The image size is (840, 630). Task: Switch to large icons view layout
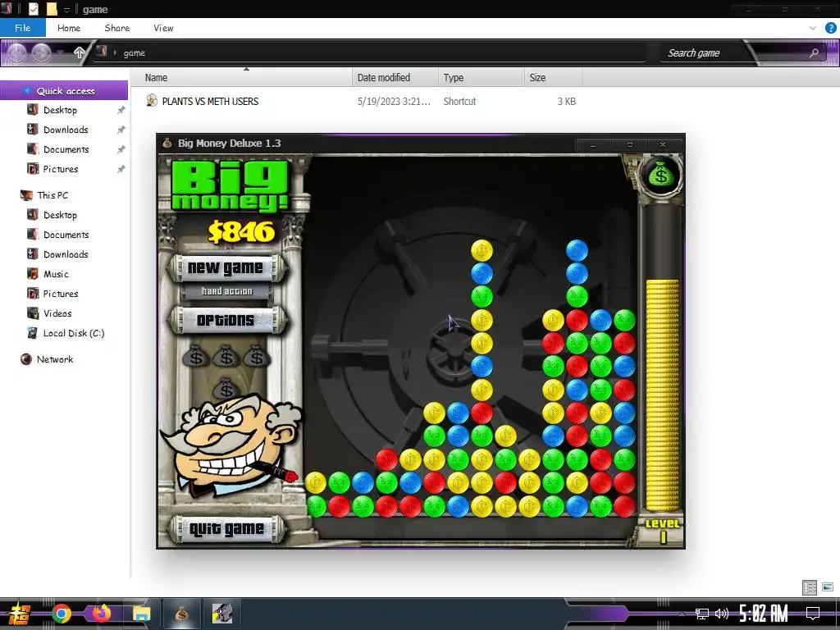pos(828,587)
